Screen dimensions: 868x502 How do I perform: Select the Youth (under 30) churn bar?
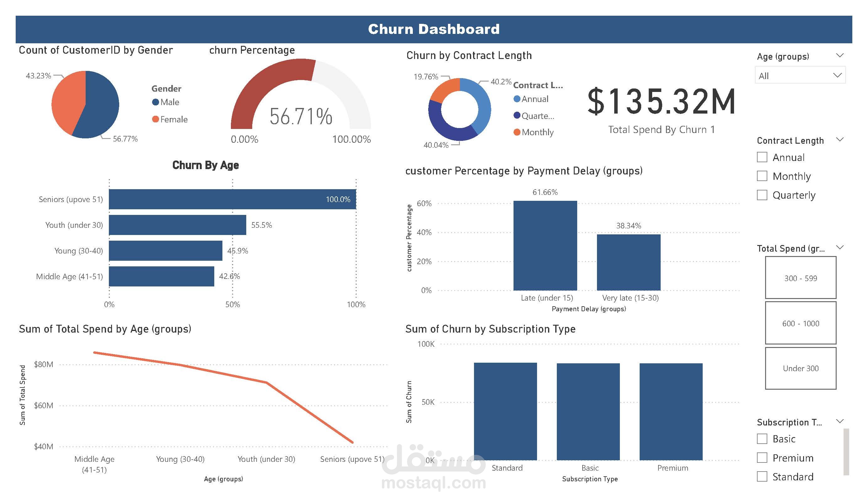point(177,225)
